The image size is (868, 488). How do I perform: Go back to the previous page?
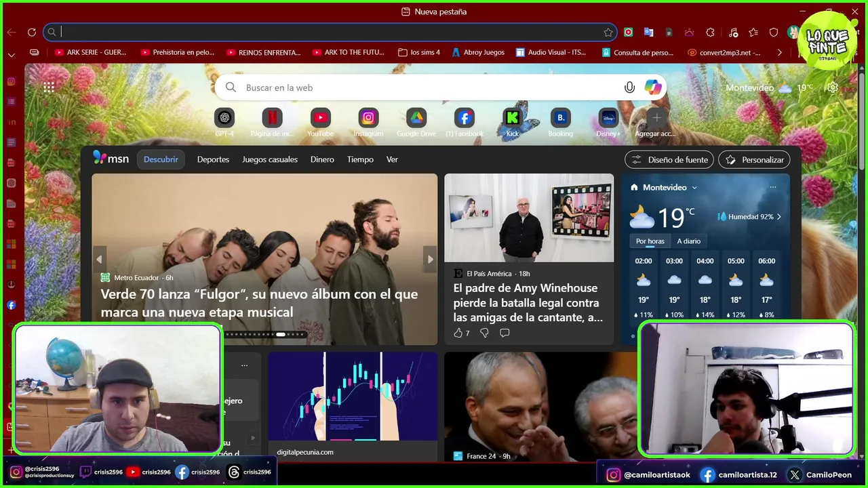12,32
